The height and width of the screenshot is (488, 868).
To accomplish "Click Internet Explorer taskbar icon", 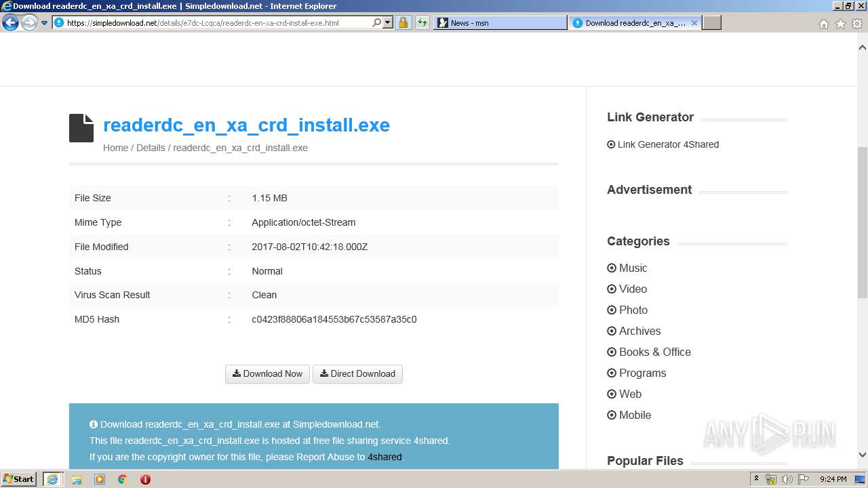I will (53, 479).
